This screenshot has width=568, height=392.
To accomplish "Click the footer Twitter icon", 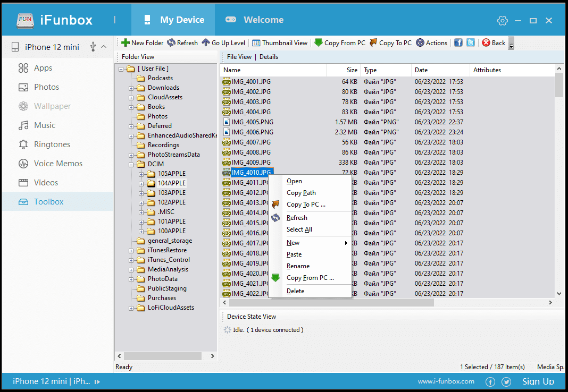I will [x=506, y=381].
